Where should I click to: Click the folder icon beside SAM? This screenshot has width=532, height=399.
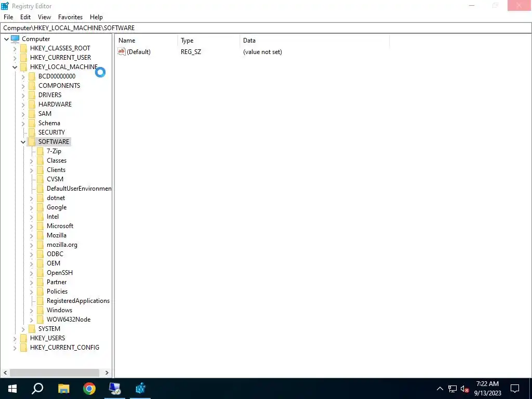tap(32, 114)
